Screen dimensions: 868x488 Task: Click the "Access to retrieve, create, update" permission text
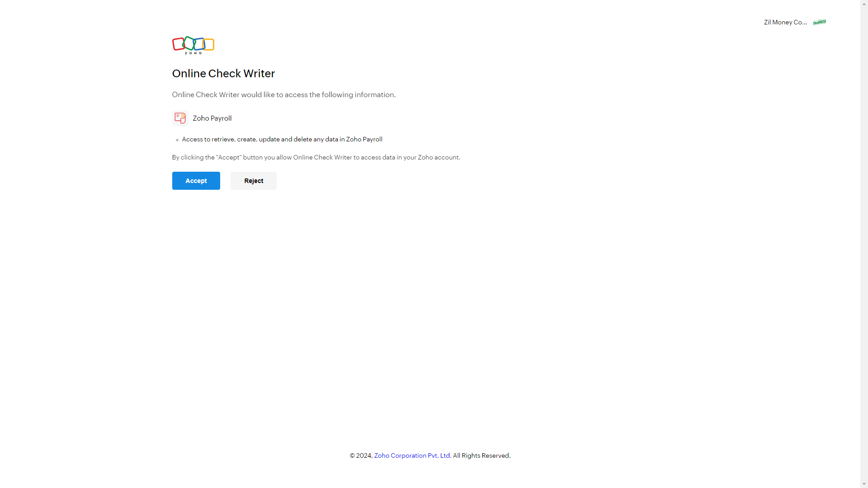282,139
